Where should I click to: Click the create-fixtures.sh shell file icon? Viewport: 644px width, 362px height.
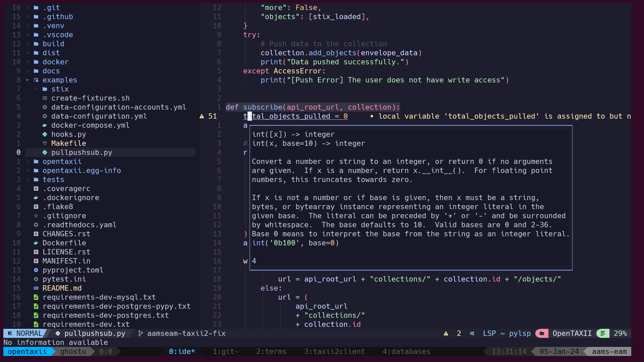[45, 98]
